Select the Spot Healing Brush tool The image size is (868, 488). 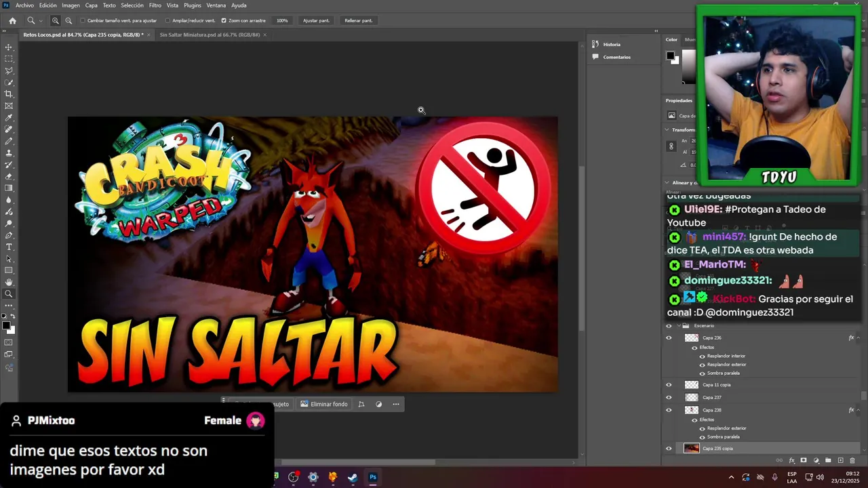[x=9, y=129]
